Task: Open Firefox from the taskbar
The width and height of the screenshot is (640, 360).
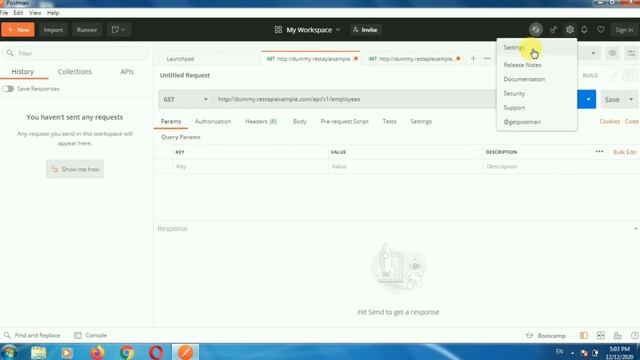Action: pyautogui.click(x=97, y=352)
